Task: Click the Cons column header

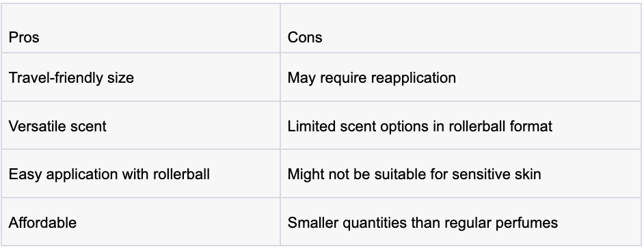Action: (461, 28)
